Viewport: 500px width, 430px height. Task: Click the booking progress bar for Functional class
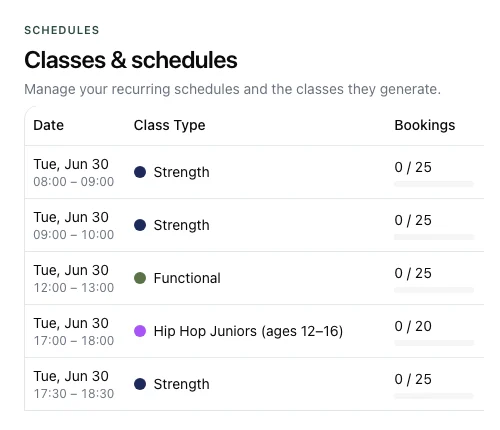tap(434, 290)
